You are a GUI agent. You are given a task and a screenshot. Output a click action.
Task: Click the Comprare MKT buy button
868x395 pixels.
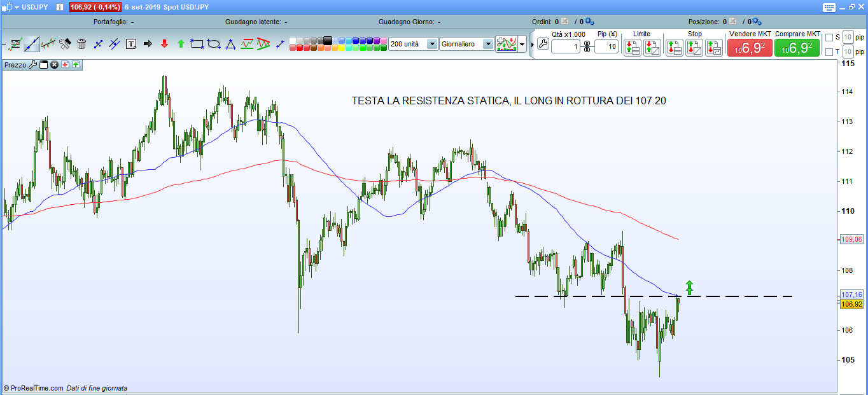coord(797,48)
